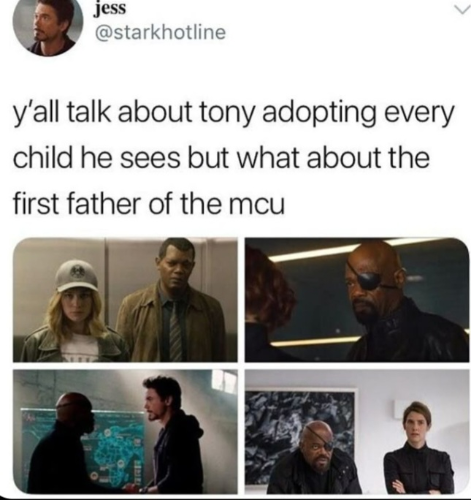Click the woman with crossed arms in the last photo

point(419,450)
